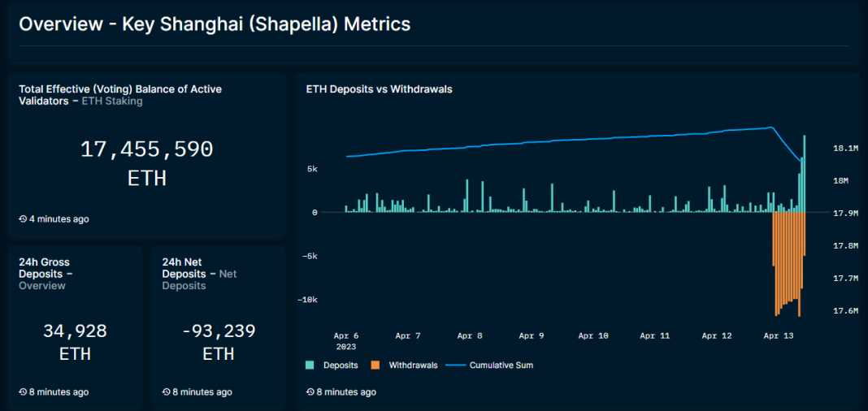Open the ETH Staking link
This screenshot has height=411, width=868.
click(x=112, y=102)
